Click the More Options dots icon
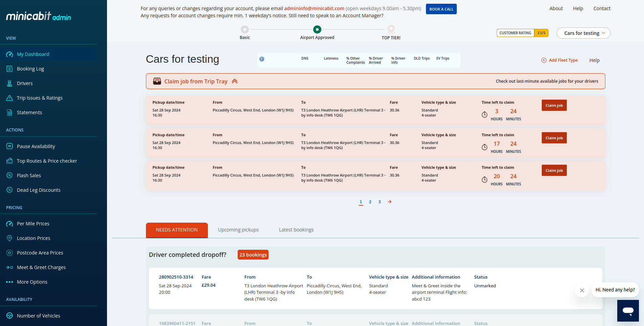 pyautogui.click(x=9, y=282)
